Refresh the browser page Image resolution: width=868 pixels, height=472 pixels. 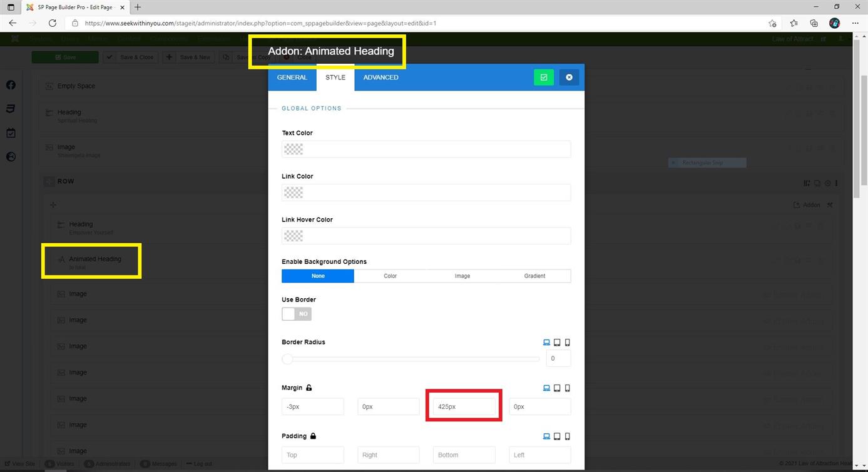pos(53,23)
